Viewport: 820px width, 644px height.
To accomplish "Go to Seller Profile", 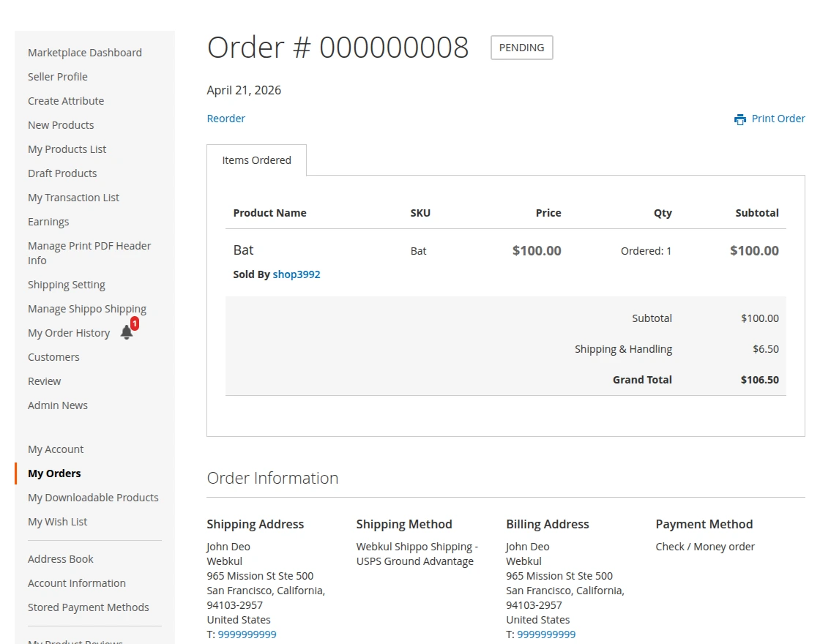I will tap(58, 77).
